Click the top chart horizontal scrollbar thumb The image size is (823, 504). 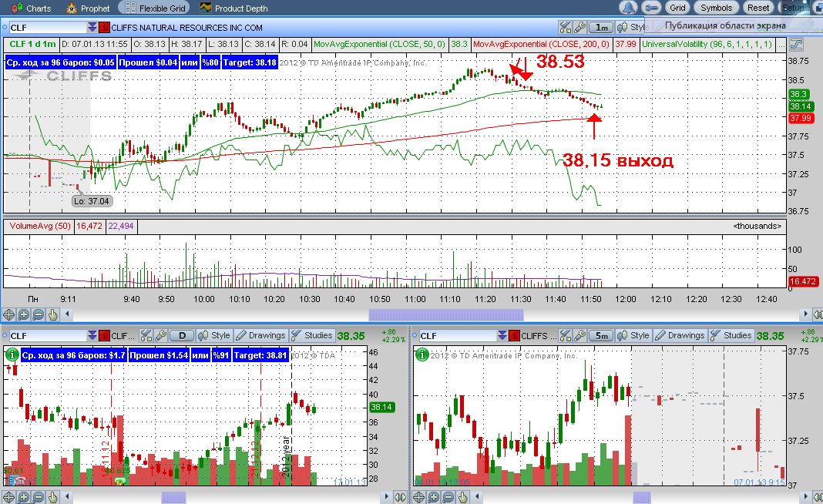pyautogui.click(x=446, y=314)
